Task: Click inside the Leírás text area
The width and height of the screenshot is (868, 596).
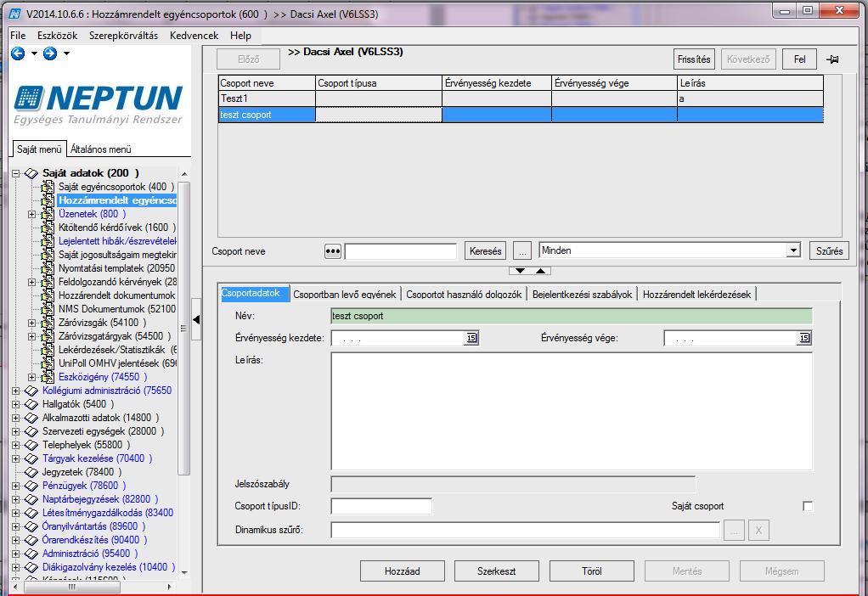Action: click(572, 411)
